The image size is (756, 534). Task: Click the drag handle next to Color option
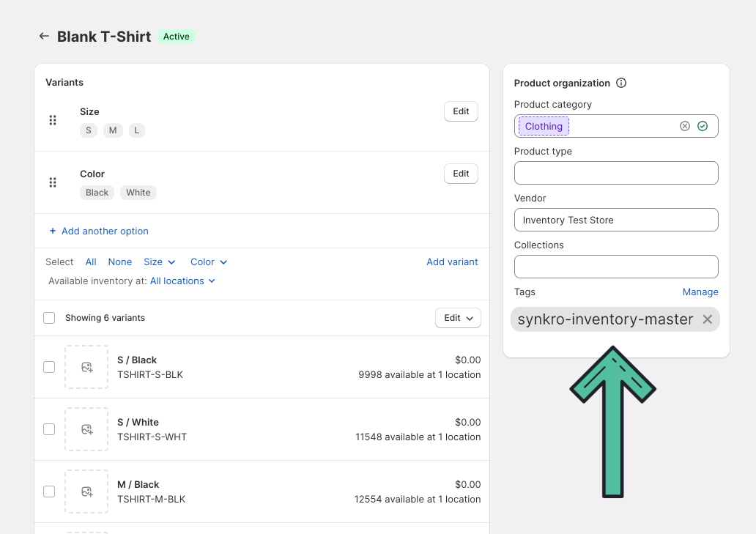pyautogui.click(x=52, y=182)
